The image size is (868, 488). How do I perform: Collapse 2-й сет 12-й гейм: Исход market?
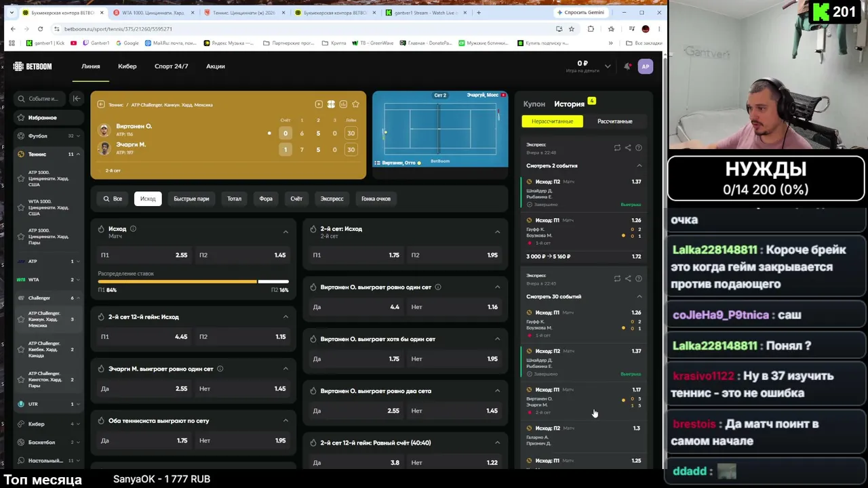pyautogui.click(x=285, y=317)
